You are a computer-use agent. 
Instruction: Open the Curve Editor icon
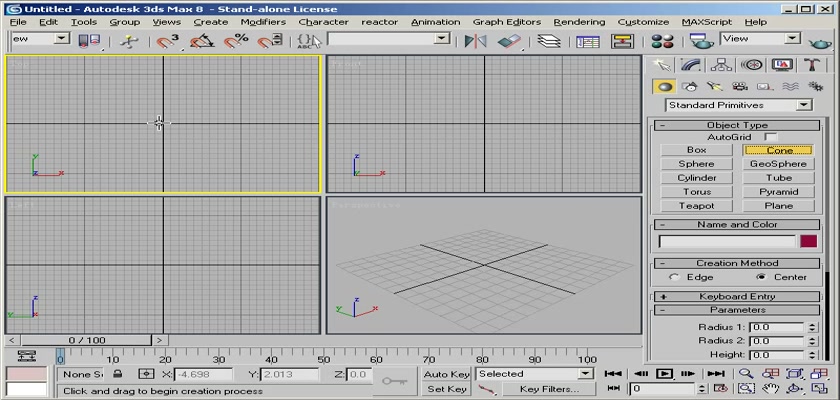[588, 41]
